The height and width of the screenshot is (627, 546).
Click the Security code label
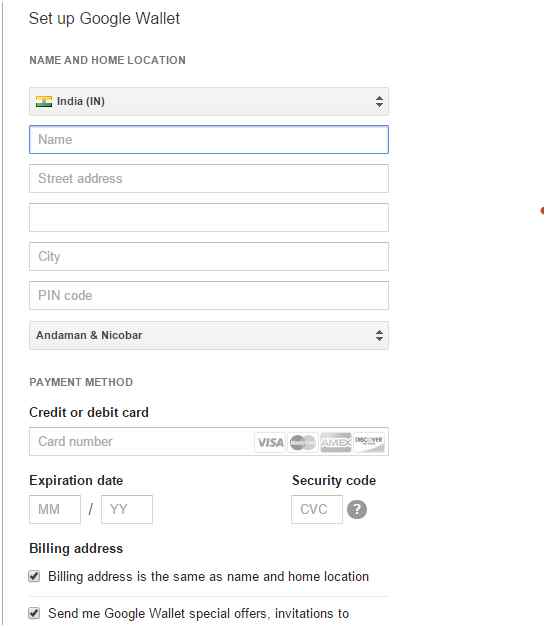pyautogui.click(x=334, y=480)
